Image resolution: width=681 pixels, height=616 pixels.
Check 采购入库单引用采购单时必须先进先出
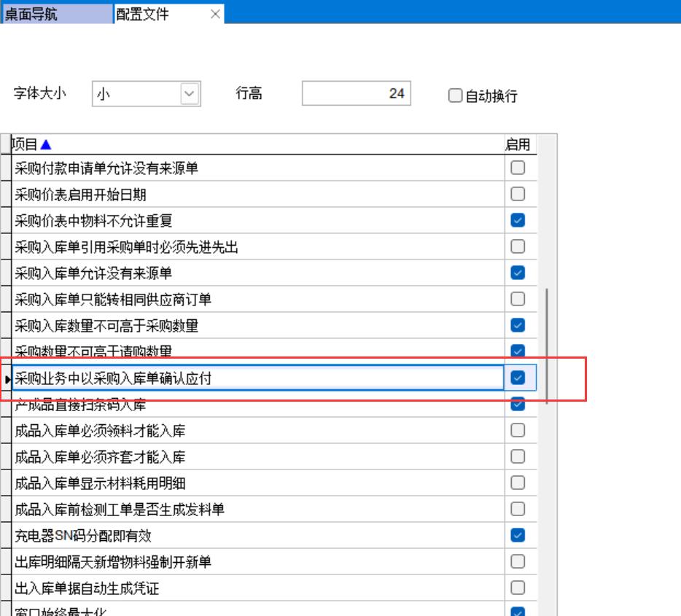coord(518,246)
